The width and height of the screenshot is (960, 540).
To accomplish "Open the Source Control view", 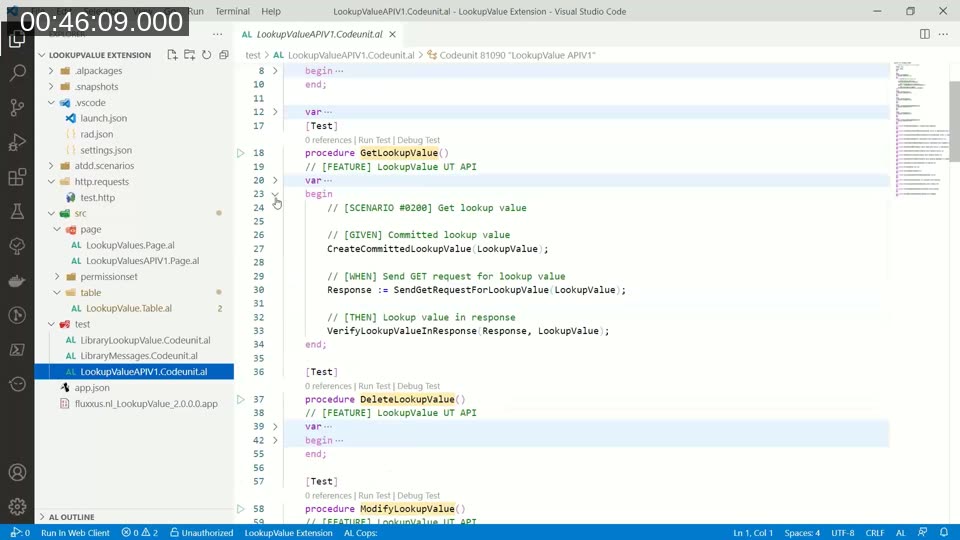I will (x=17, y=108).
